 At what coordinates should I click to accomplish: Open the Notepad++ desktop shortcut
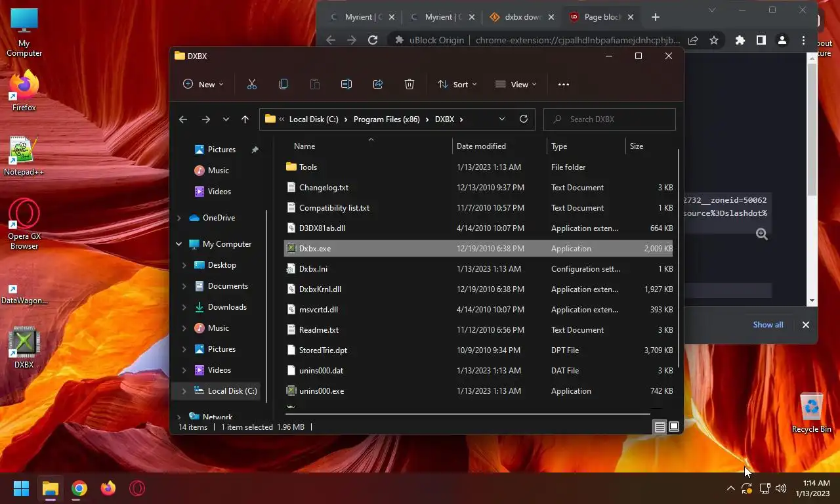(24, 156)
